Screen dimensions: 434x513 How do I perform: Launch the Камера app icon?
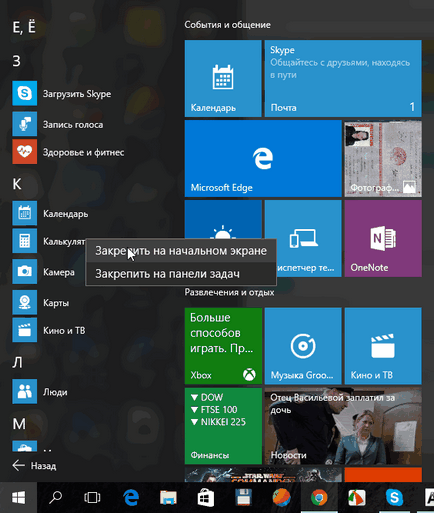(x=24, y=271)
